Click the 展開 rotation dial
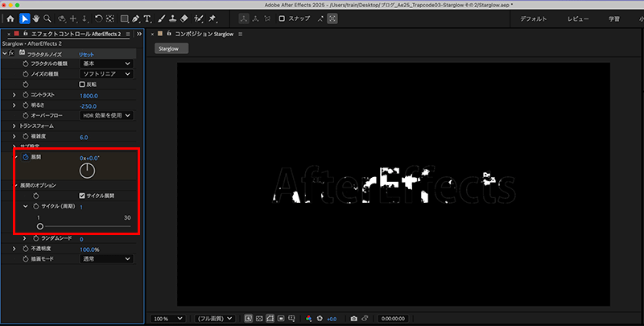 [x=87, y=171]
